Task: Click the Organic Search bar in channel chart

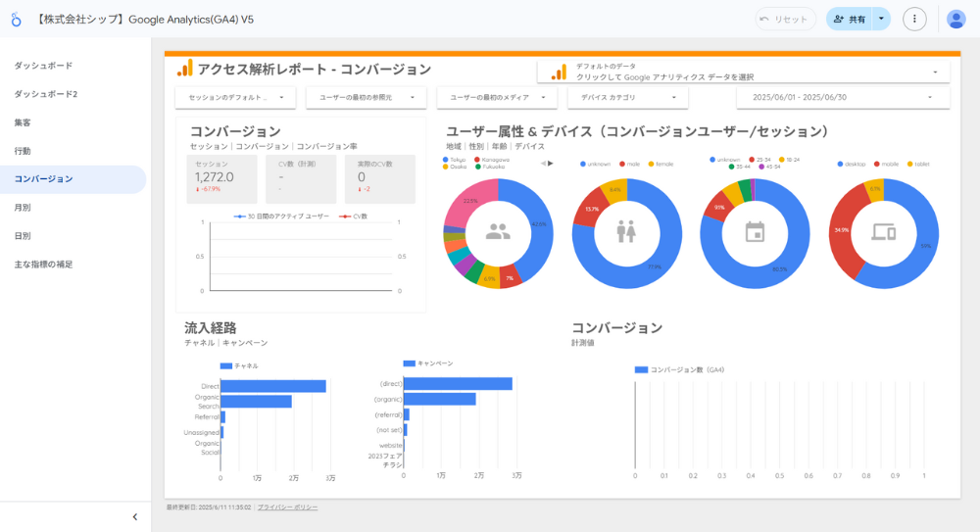Action: [x=256, y=402]
